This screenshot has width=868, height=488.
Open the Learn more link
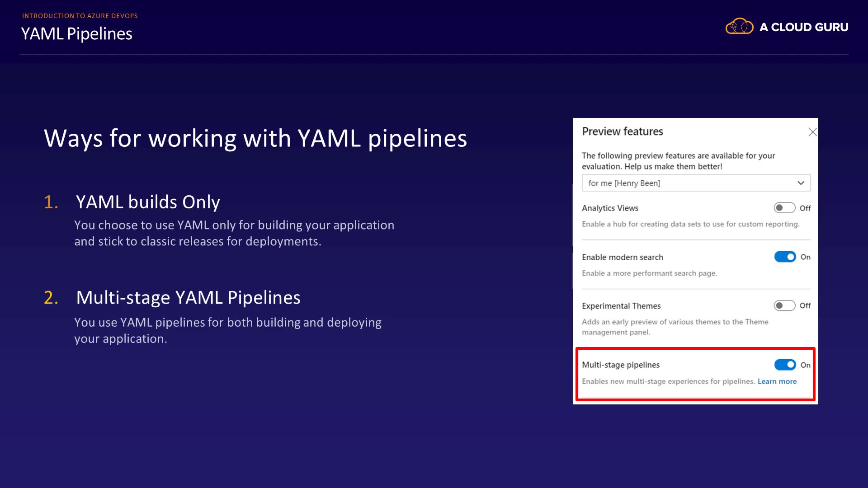(x=777, y=381)
